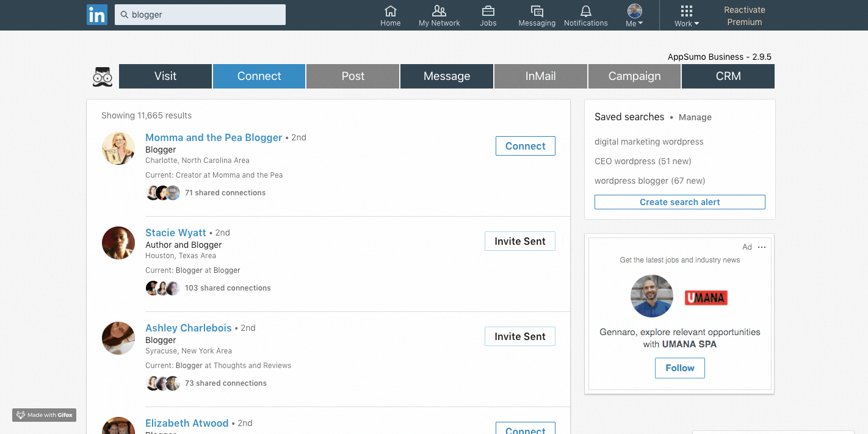Click the mustache-face extension logo

coord(103,76)
